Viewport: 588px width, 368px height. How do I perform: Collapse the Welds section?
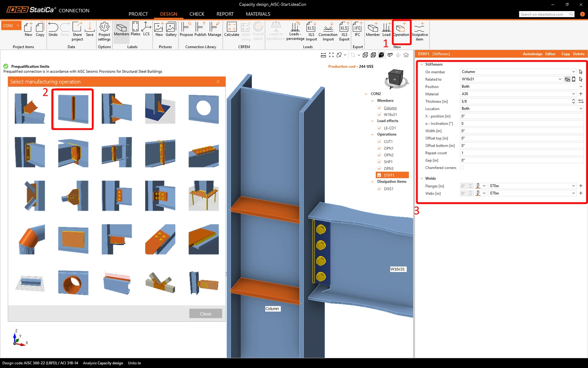(422, 178)
